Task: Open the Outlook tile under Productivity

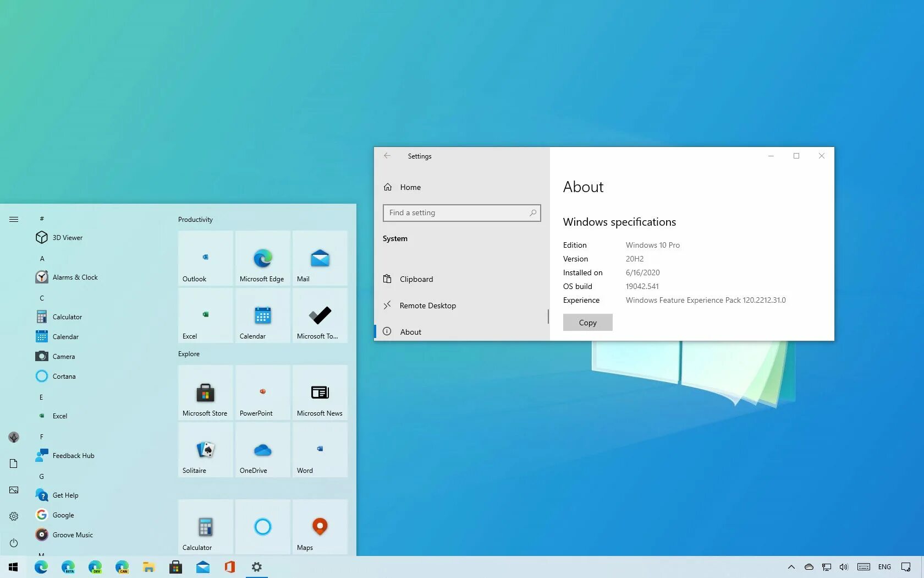Action: click(x=206, y=258)
